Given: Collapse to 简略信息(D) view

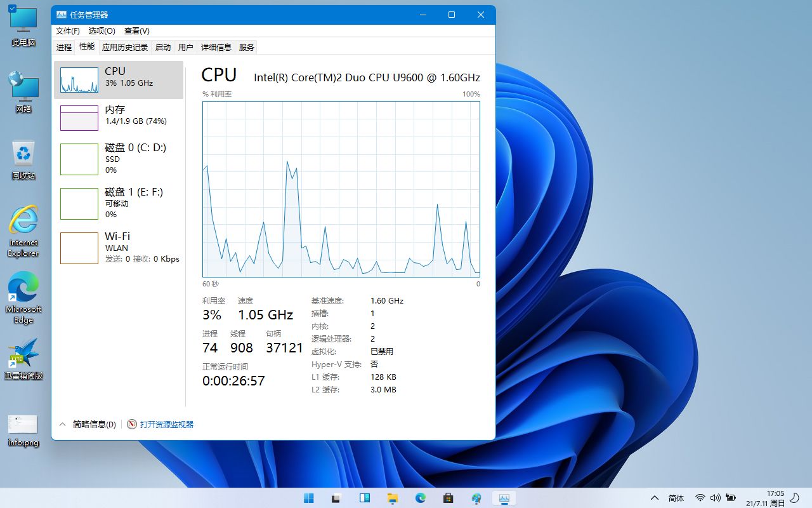Looking at the screenshot, I should coord(88,424).
